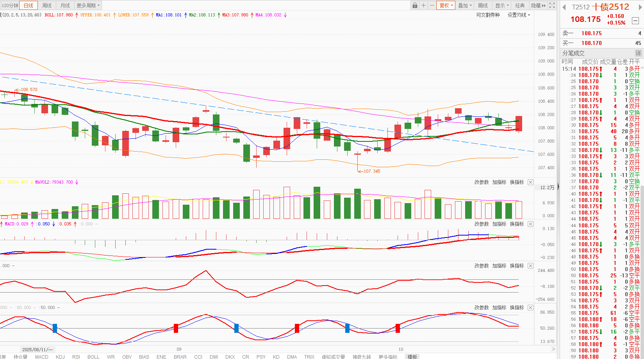The width and height of the screenshot is (644, 359).
Task: Click 换指标 in the third indicator pane
Action: coord(517,266)
